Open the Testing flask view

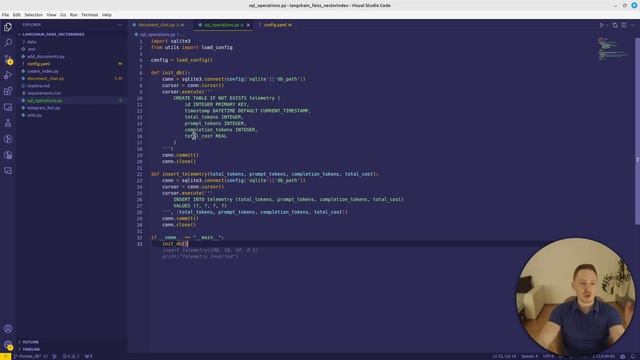pos(8,123)
